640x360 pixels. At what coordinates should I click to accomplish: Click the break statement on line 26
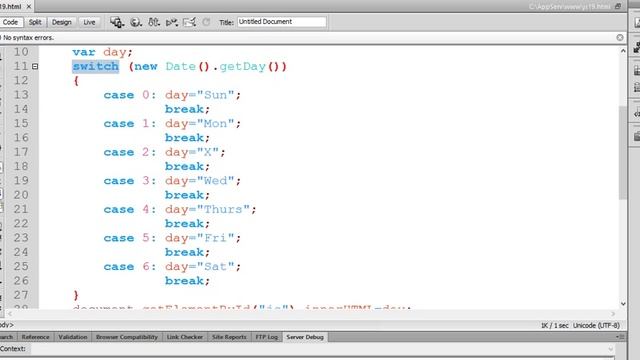[x=187, y=280]
